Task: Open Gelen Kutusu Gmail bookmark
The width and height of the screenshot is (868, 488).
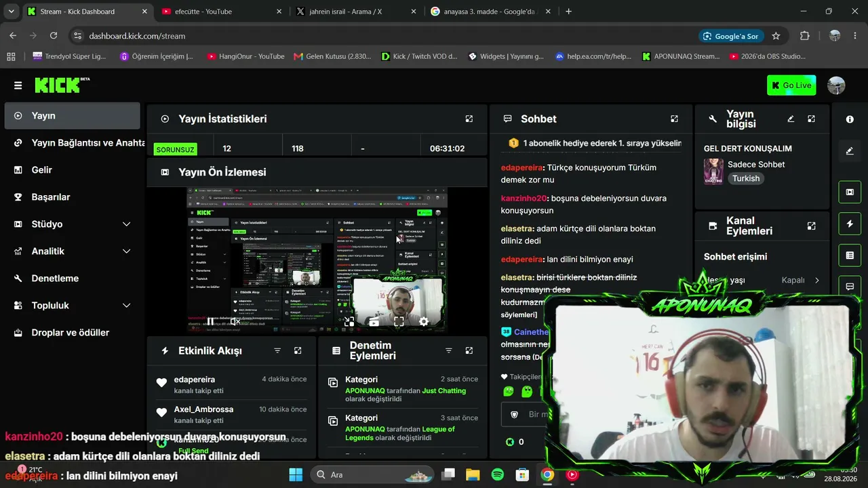Action: click(x=332, y=56)
